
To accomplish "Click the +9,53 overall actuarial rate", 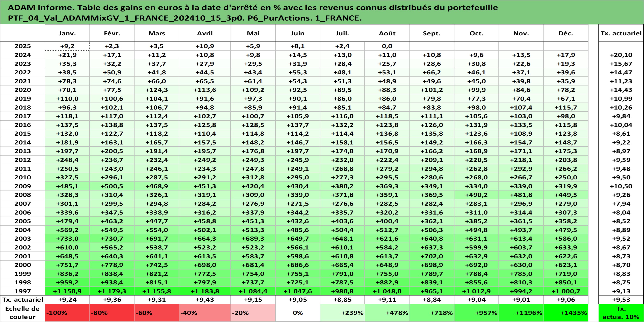I will click(621, 300).
